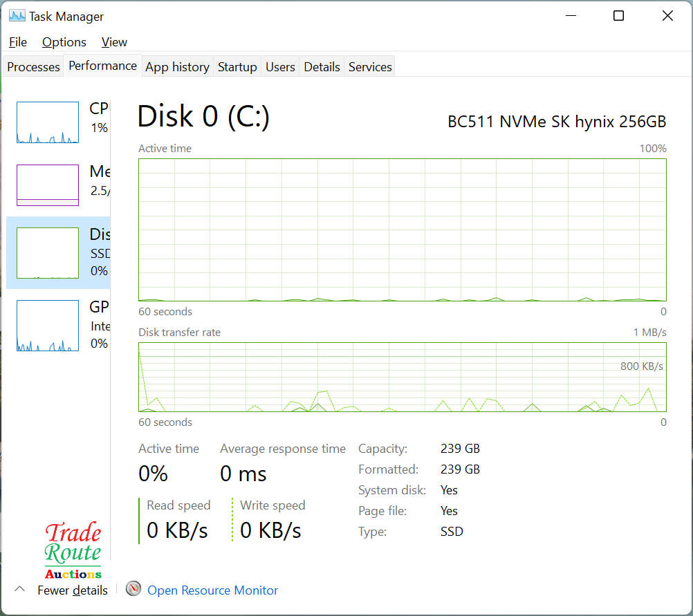The height and width of the screenshot is (616, 693).
Task: Go to the Users tab
Action: [x=280, y=67]
